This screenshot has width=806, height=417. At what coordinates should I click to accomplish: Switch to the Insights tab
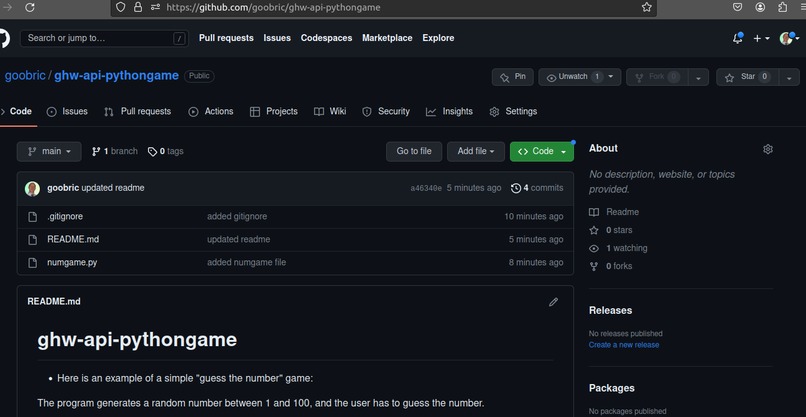(x=449, y=111)
